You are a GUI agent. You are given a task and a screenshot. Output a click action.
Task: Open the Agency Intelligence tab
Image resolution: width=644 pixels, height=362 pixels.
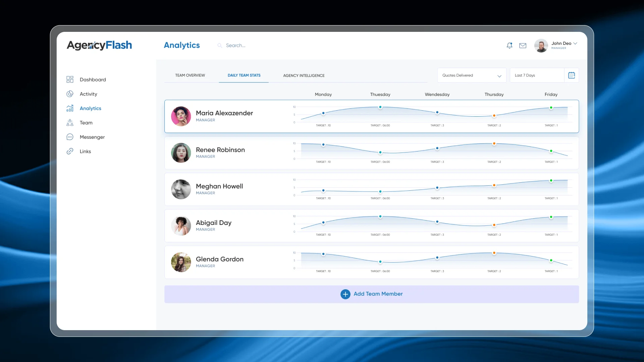[304, 76]
